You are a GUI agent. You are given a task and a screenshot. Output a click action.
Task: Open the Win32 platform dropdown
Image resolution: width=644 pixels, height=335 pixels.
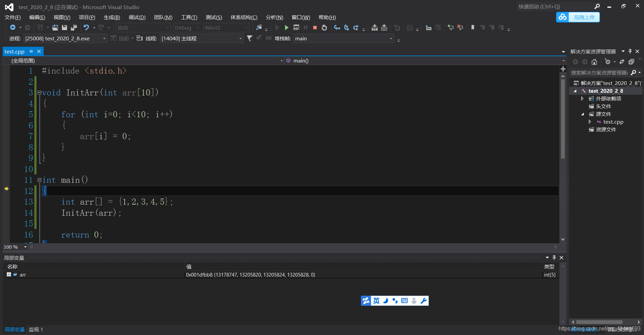click(x=226, y=28)
